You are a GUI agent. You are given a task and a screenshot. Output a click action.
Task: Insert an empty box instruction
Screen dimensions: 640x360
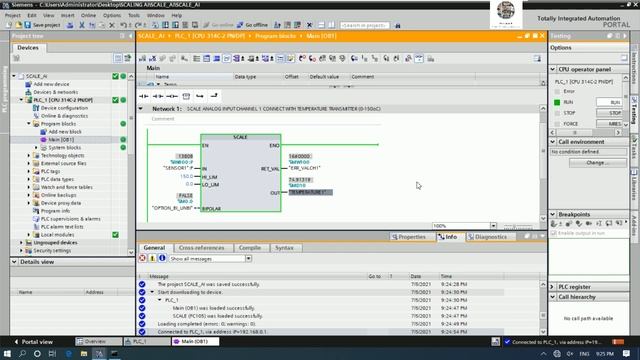pos(186,96)
